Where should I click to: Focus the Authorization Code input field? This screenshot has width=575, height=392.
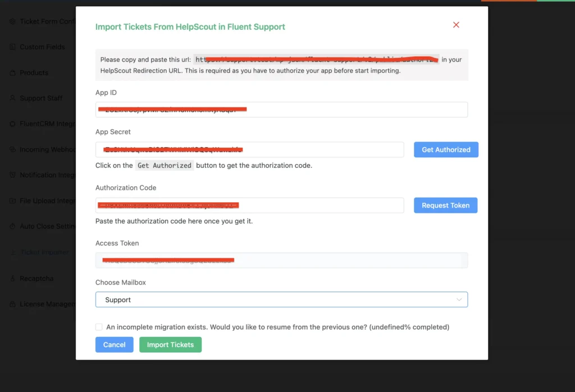pos(250,206)
